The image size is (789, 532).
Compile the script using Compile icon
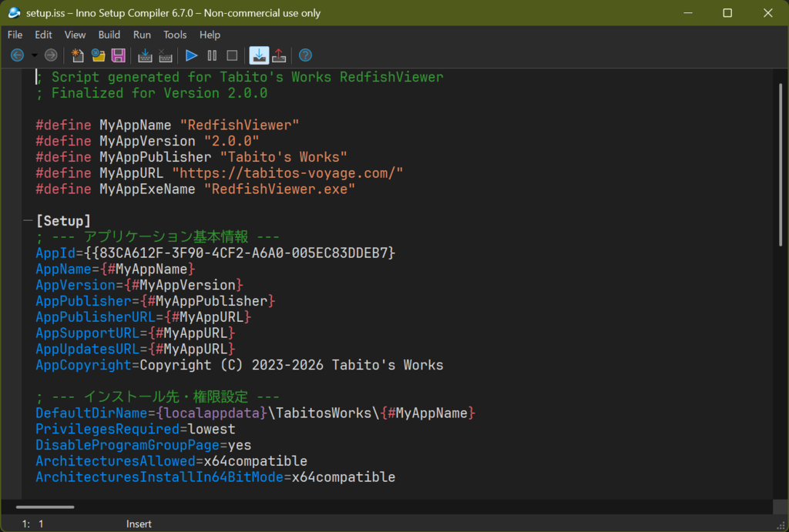point(145,55)
